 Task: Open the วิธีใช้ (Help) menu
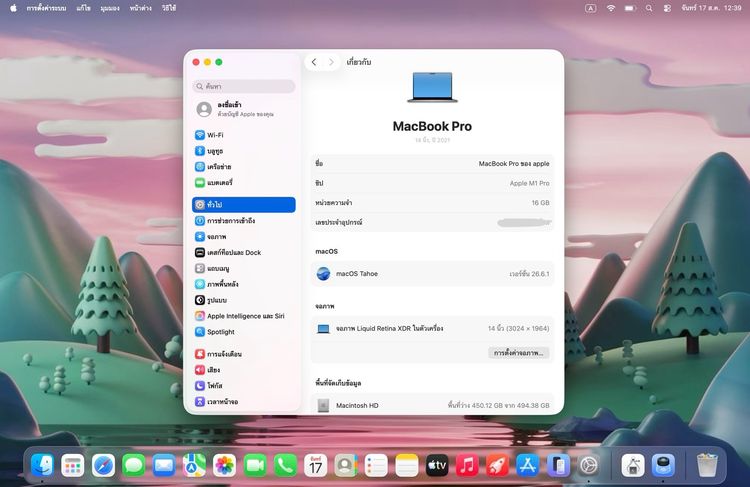168,8
